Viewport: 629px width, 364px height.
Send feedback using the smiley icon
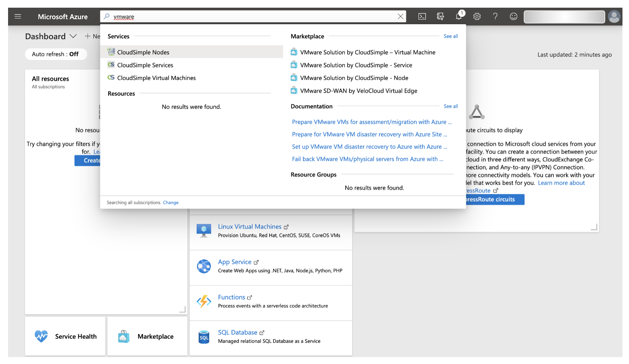click(x=513, y=17)
